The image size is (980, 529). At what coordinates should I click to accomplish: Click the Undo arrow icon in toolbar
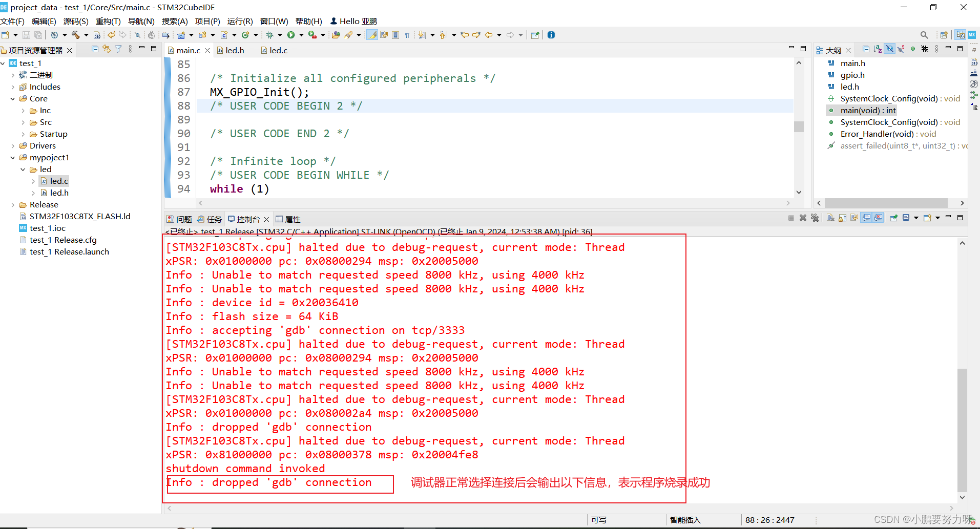[x=111, y=35]
